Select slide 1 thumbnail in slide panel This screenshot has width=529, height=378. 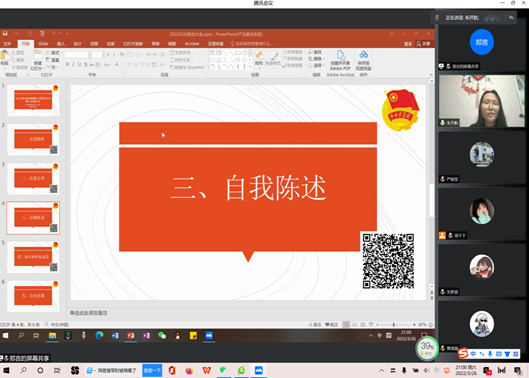[x=33, y=100]
